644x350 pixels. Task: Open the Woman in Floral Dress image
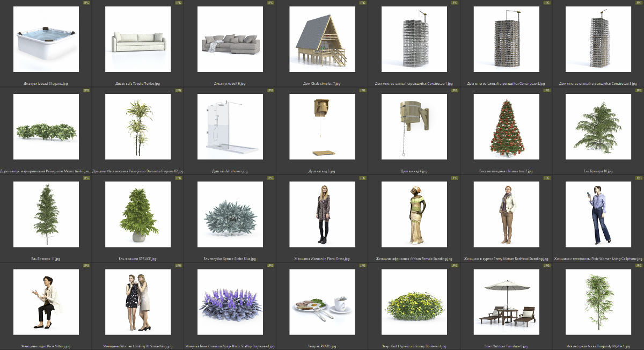322,214
